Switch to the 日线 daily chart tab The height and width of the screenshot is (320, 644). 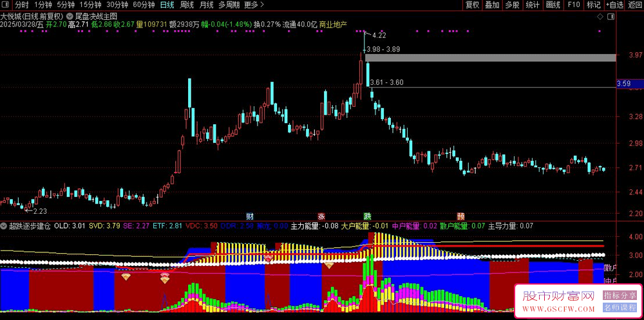167,5
